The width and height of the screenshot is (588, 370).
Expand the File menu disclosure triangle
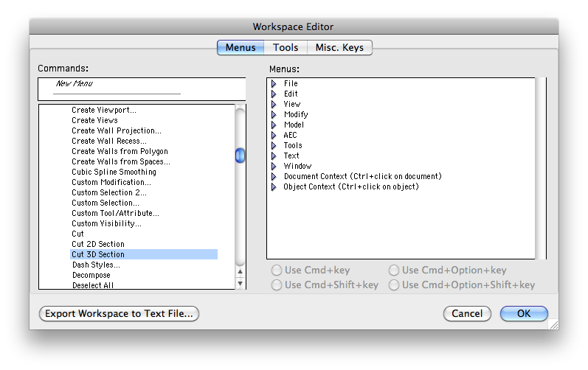[x=274, y=84]
